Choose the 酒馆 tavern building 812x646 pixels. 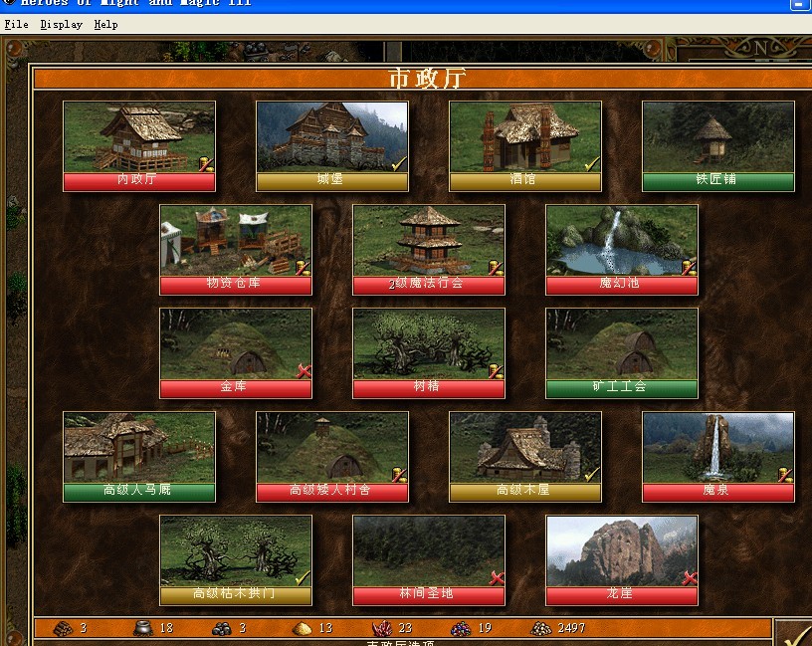click(x=525, y=146)
